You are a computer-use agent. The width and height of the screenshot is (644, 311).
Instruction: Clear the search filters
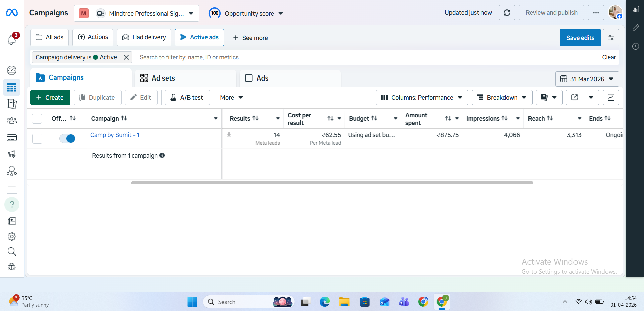(609, 57)
